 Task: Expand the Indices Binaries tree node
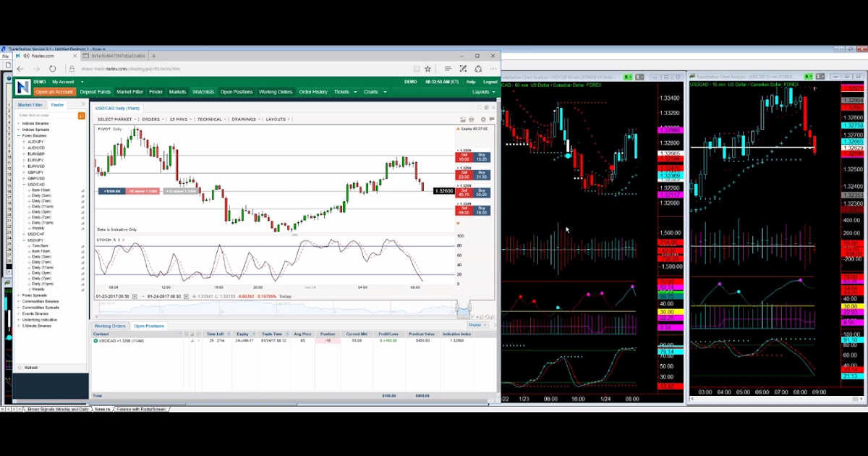[18, 124]
